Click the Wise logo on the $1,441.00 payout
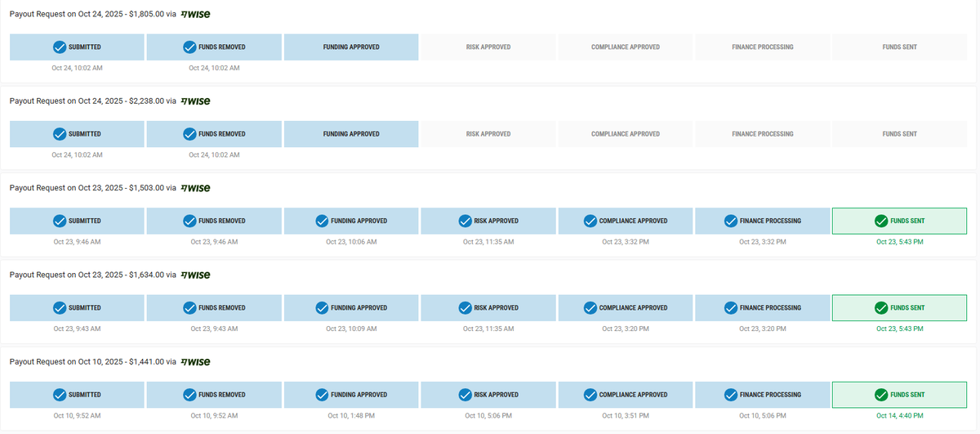The width and height of the screenshot is (980, 434). click(195, 361)
